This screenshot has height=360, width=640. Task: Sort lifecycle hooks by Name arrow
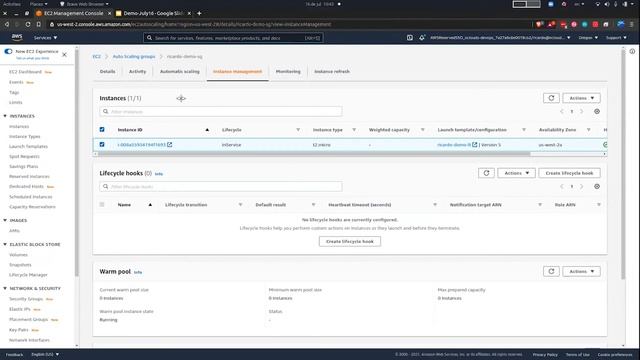point(150,205)
